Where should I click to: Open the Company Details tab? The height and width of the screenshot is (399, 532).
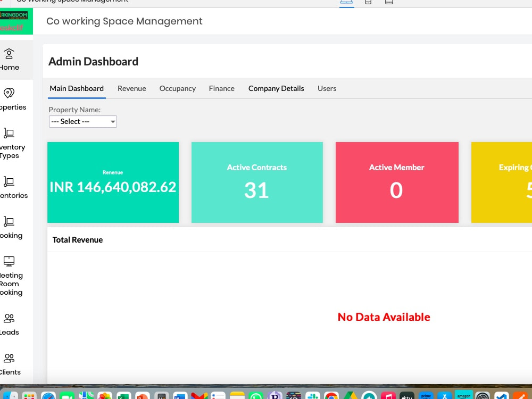click(276, 88)
